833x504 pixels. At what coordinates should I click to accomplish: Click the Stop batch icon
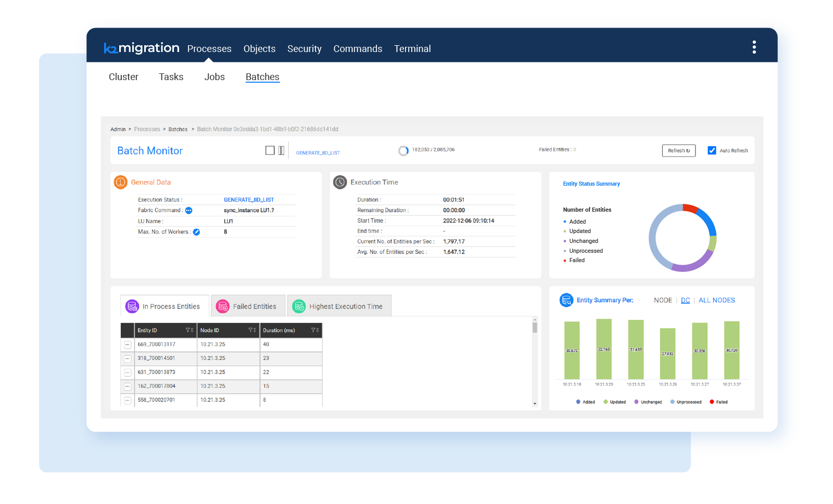point(270,150)
